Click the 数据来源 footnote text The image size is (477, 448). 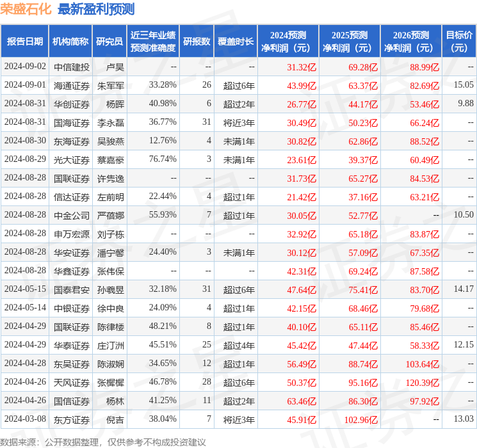coord(103,442)
